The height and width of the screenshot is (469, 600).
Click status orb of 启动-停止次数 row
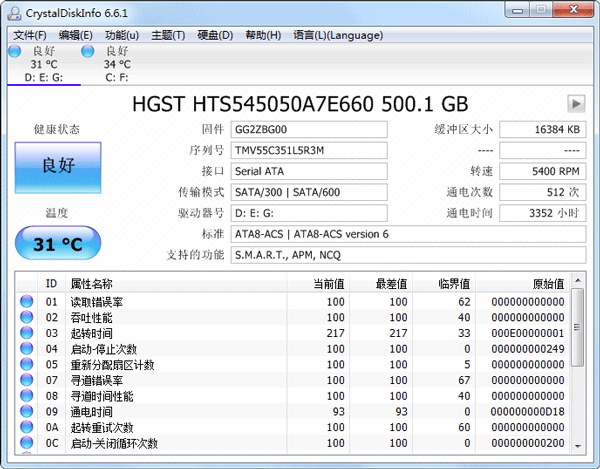coord(27,348)
